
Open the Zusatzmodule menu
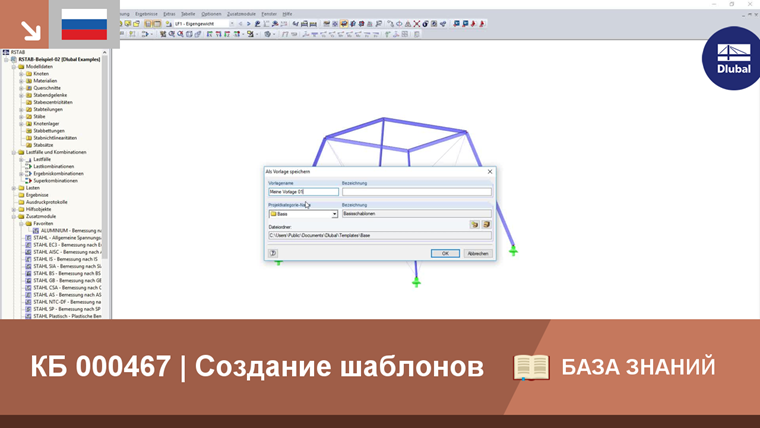[x=241, y=14]
